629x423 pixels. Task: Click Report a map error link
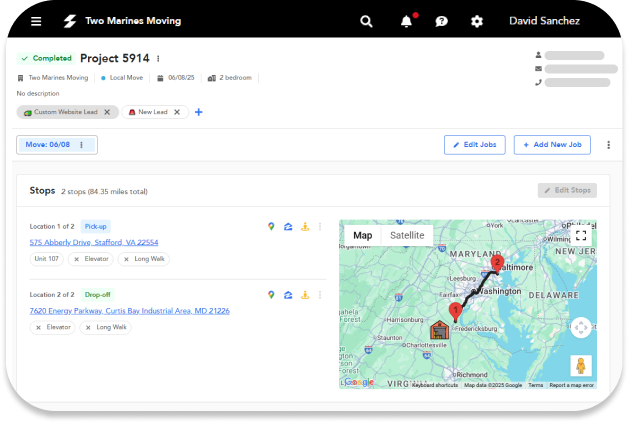pyautogui.click(x=572, y=385)
